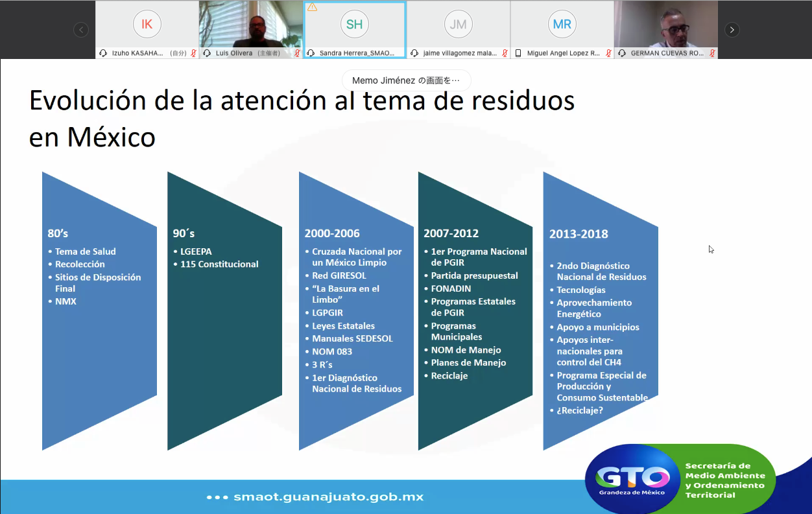Click the 'LGEEPA' bullet
812x514 pixels.
point(196,251)
